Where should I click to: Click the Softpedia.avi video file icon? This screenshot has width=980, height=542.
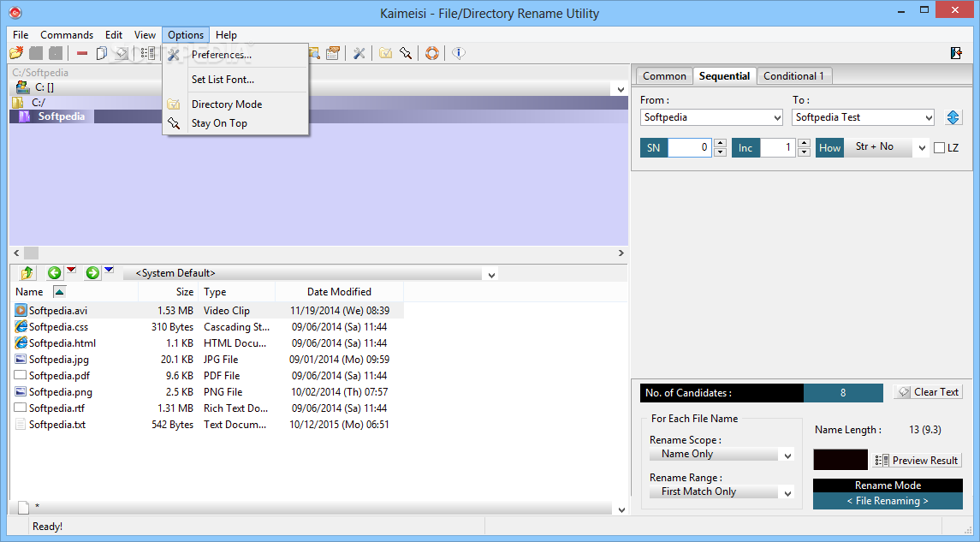pos(21,310)
